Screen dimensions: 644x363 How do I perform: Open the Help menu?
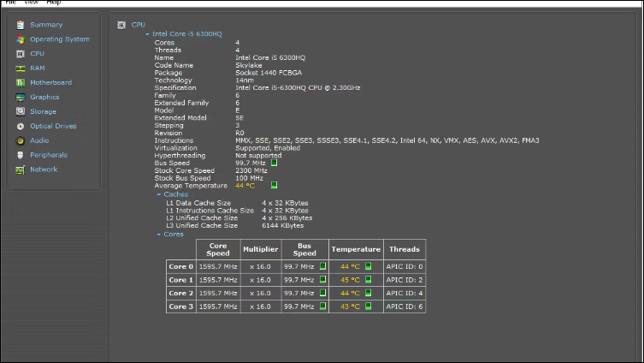click(x=53, y=3)
